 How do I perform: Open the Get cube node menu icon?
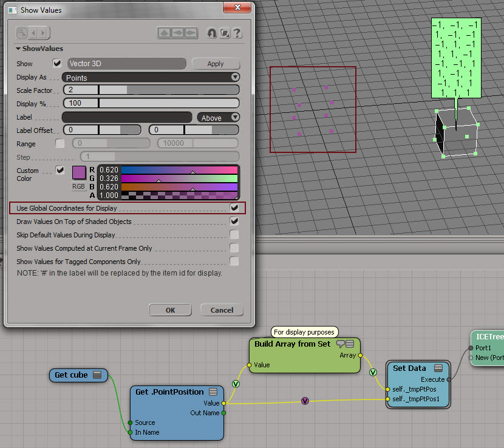(97, 375)
